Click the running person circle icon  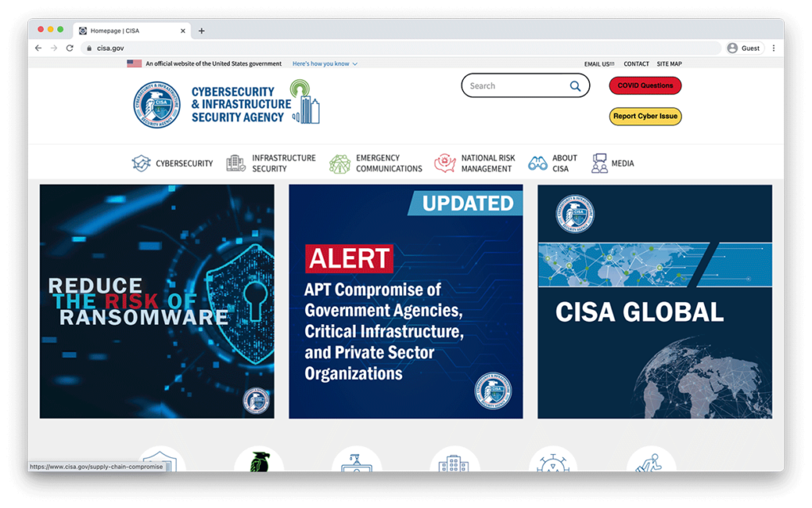[651, 460]
